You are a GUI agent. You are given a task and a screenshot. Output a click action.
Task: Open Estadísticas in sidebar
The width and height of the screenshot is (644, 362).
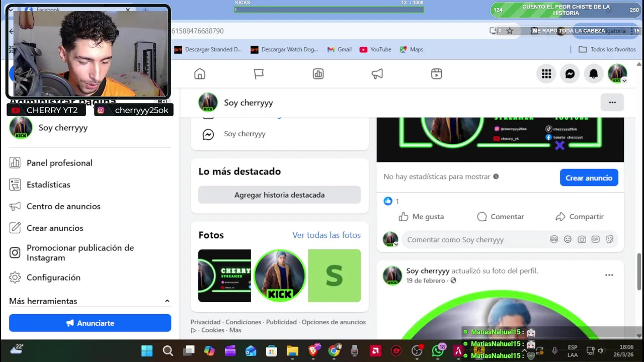pyautogui.click(x=48, y=185)
